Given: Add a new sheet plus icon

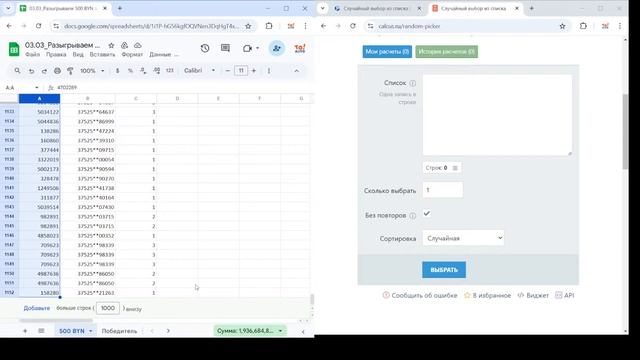Looking at the screenshot, I should click(25, 331).
